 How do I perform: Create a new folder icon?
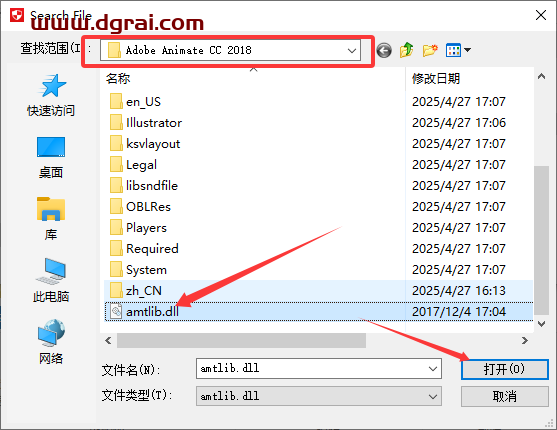tap(430, 50)
